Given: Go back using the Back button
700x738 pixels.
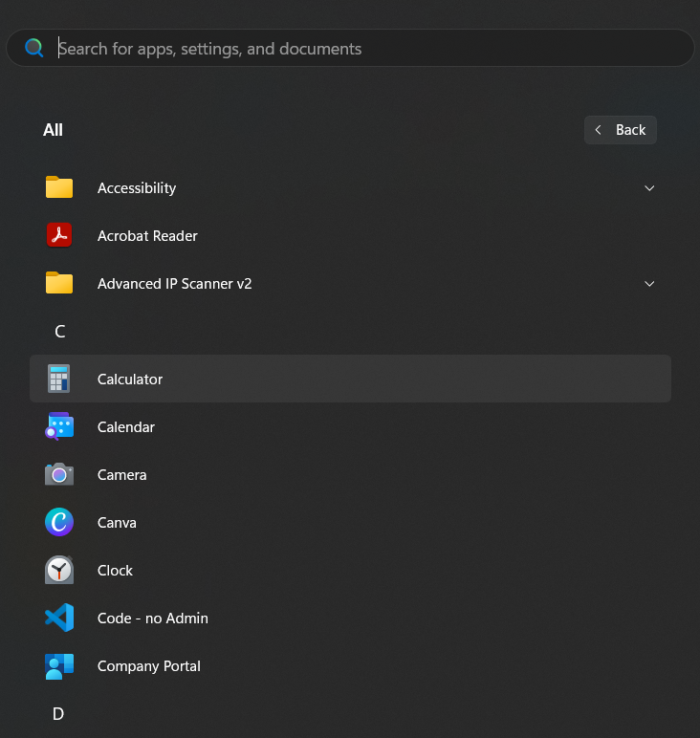Looking at the screenshot, I should click(x=621, y=130).
